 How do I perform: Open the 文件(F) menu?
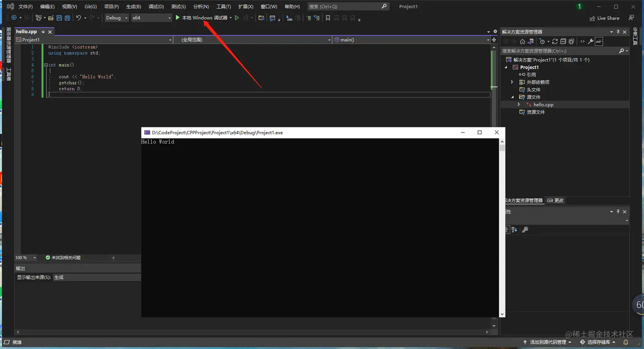click(26, 6)
